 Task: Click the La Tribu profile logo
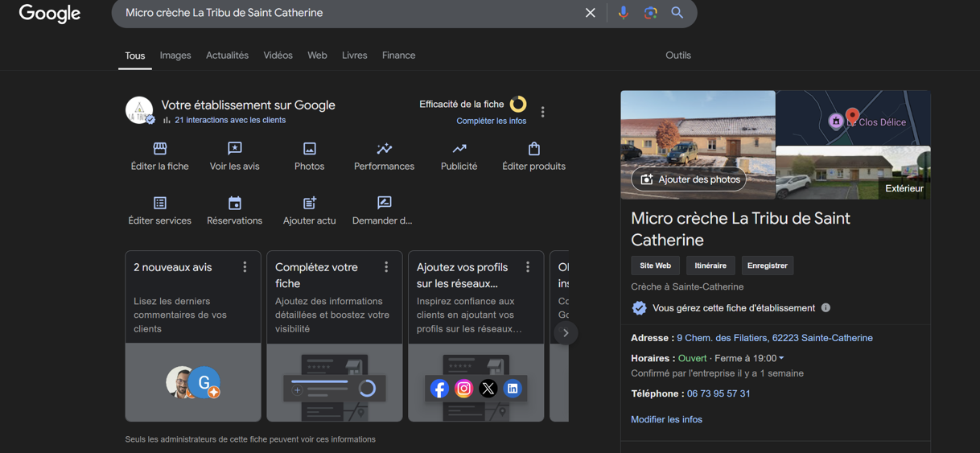(x=139, y=110)
